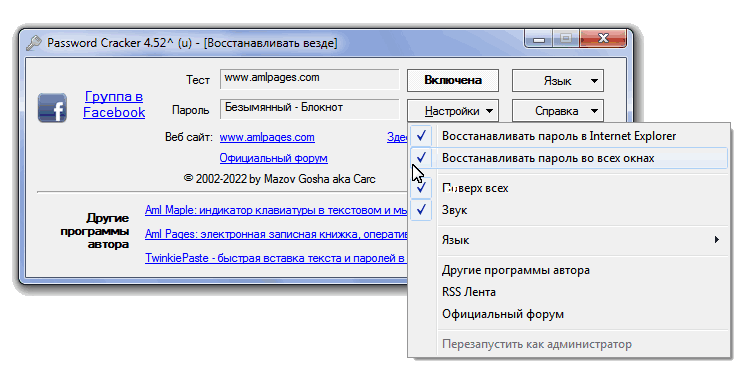Toggle Восстанавливать пароль в Internet Explorer option
This screenshot has width=740, height=377.
tap(569, 136)
